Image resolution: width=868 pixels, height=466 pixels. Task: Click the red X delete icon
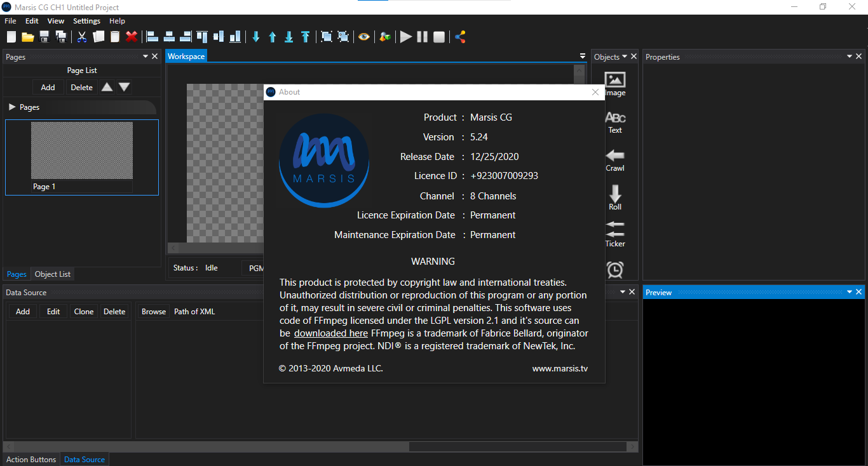point(132,37)
